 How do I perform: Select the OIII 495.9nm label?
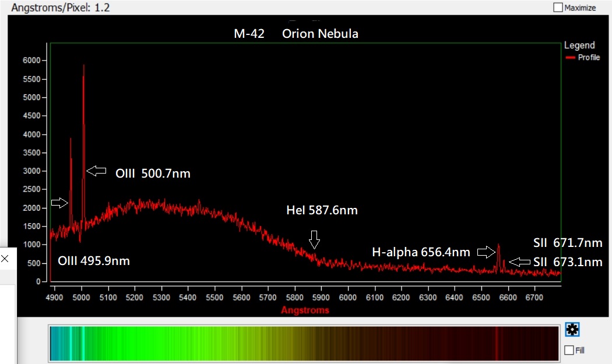pos(94,261)
